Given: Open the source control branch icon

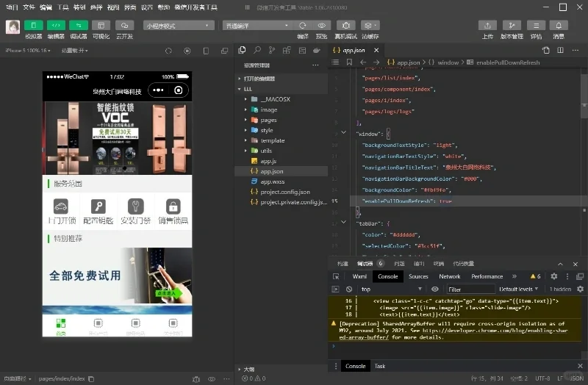Looking at the screenshot, I should [272, 50].
